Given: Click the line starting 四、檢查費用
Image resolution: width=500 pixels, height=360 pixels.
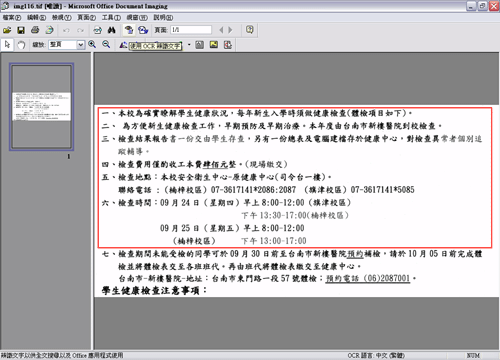Looking at the screenshot, I should [x=194, y=164].
